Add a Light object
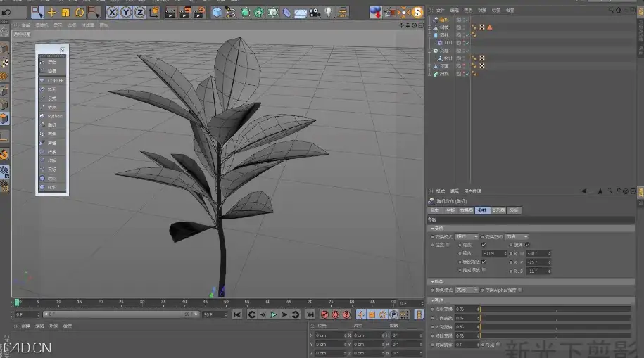Screen dimensions: 644x358 [329, 13]
